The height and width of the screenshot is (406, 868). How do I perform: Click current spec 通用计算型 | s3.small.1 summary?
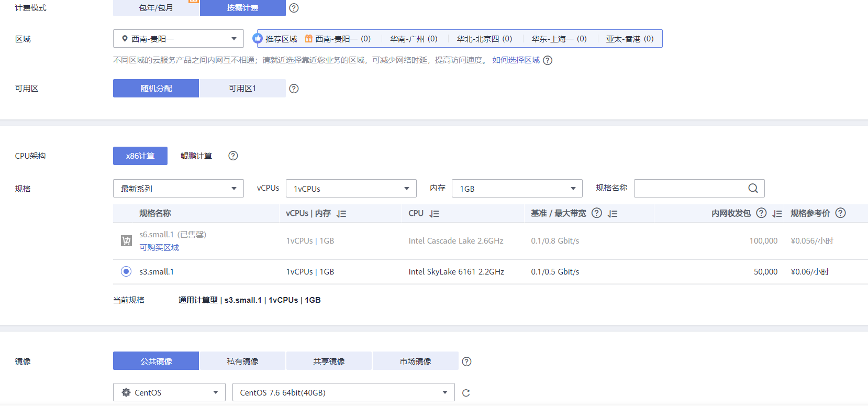250,300
